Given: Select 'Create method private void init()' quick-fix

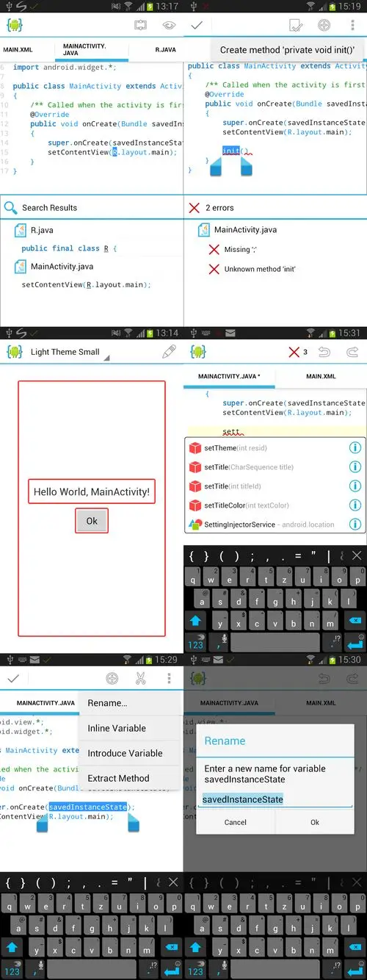Looking at the screenshot, I should click(288, 50).
